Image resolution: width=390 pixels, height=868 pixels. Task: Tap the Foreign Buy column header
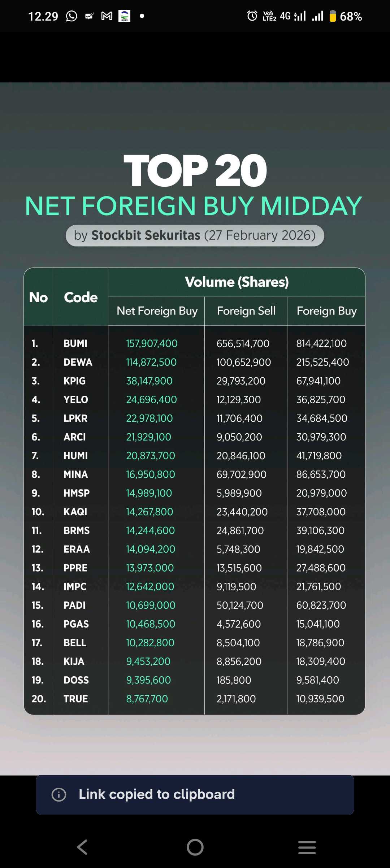[326, 311]
